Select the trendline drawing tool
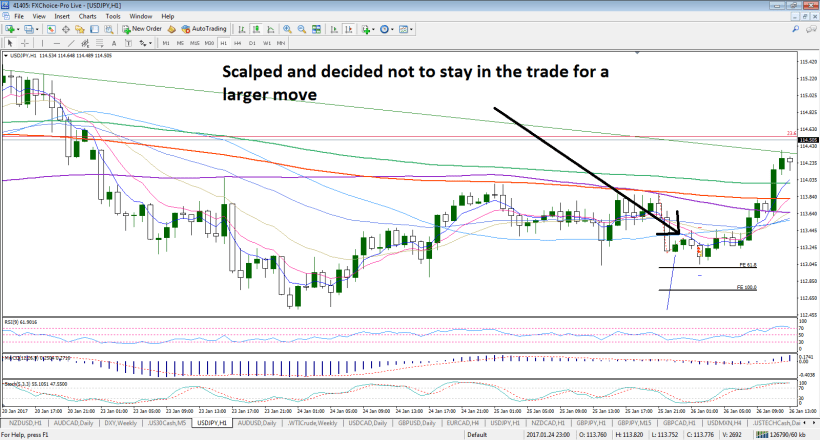The height and width of the screenshot is (440, 820). tap(71, 43)
